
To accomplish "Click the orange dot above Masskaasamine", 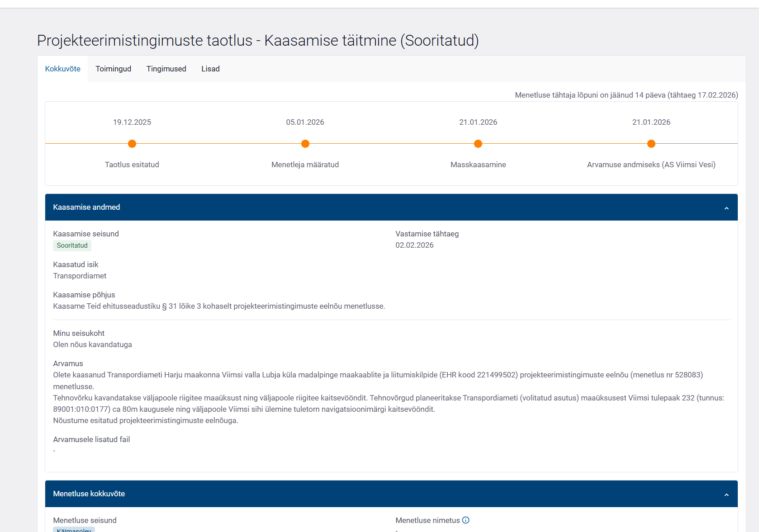I will (x=478, y=144).
